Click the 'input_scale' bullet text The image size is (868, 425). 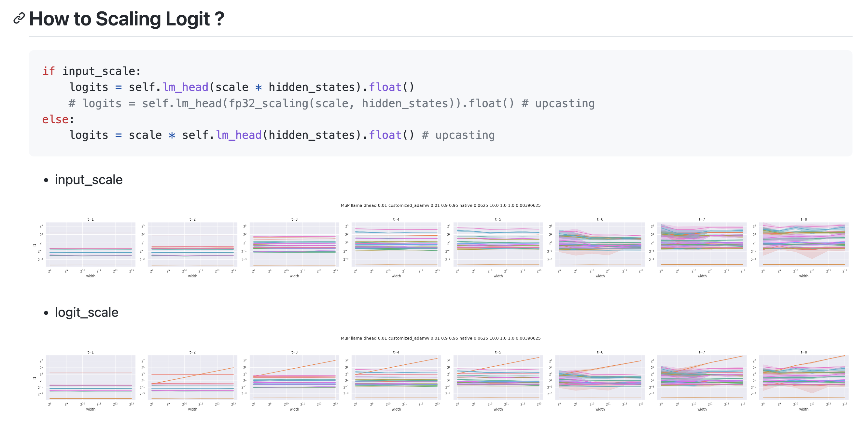pos(89,180)
